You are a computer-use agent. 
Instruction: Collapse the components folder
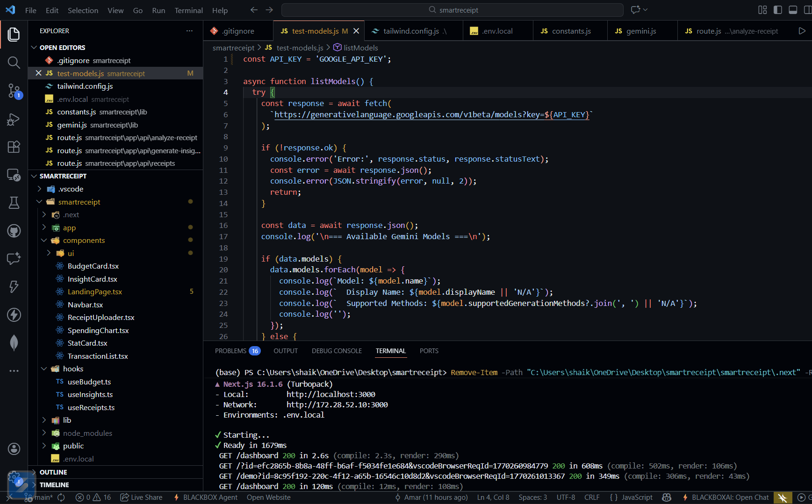coord(84,241)
